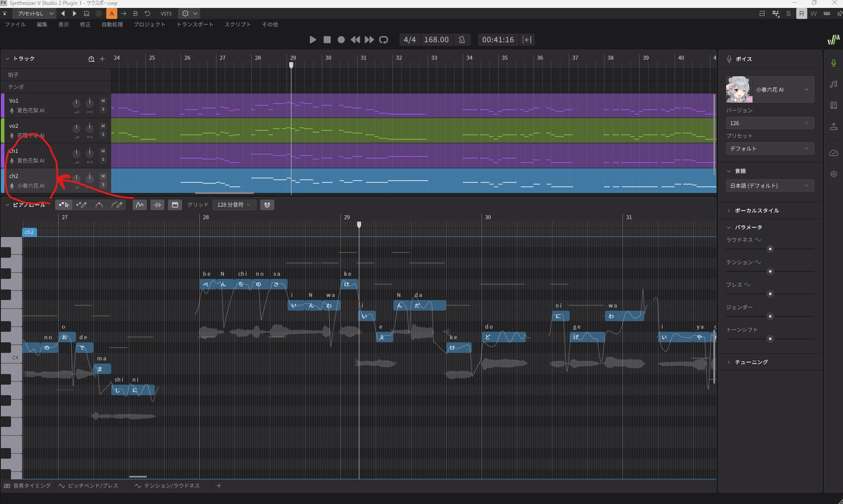
Task: Open the grid 128分音符 dropdown
Action: point(234,205)
